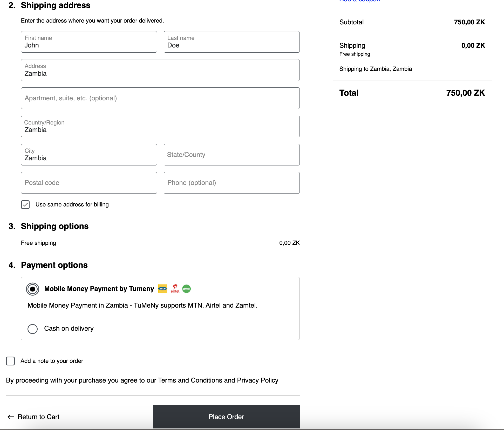Edit the First name field

point(89,42)
